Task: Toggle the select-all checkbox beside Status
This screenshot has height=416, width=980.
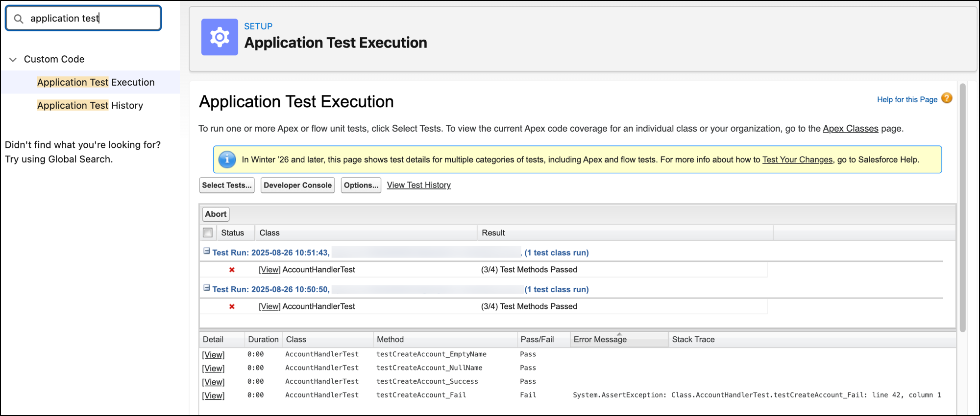Action: pos(208,232)
